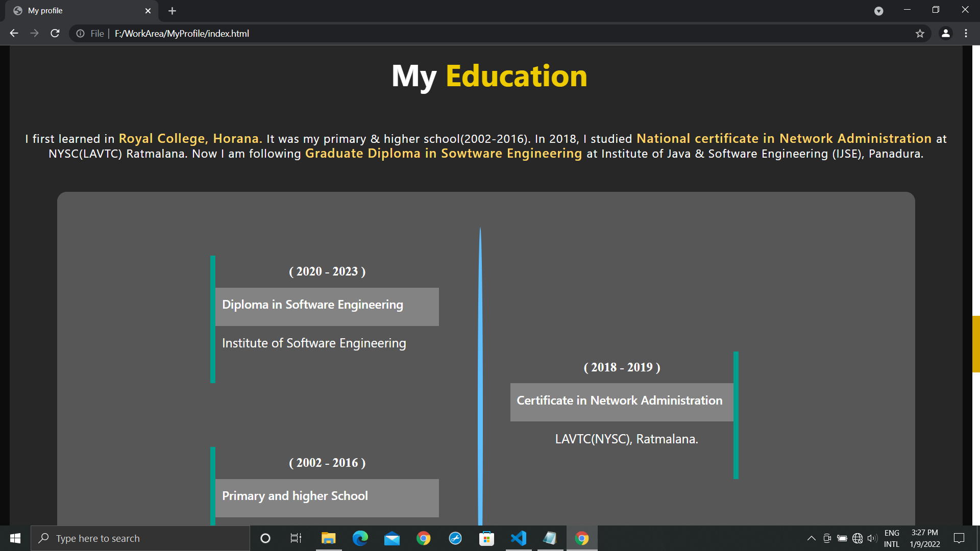Expand hidden system tray icons chevron
Screen dimensions: 980x551
point(811,538)
